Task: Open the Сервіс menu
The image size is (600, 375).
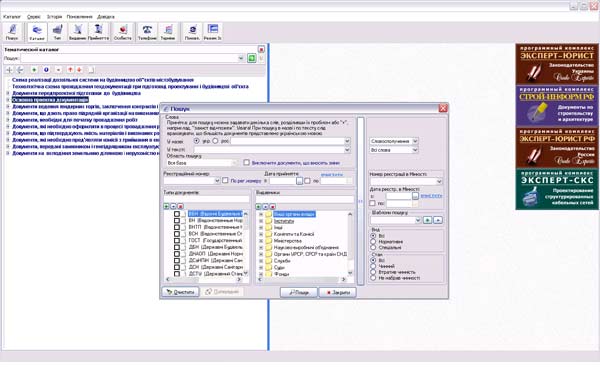Action: pyautogui.click(x=34, y=17)
